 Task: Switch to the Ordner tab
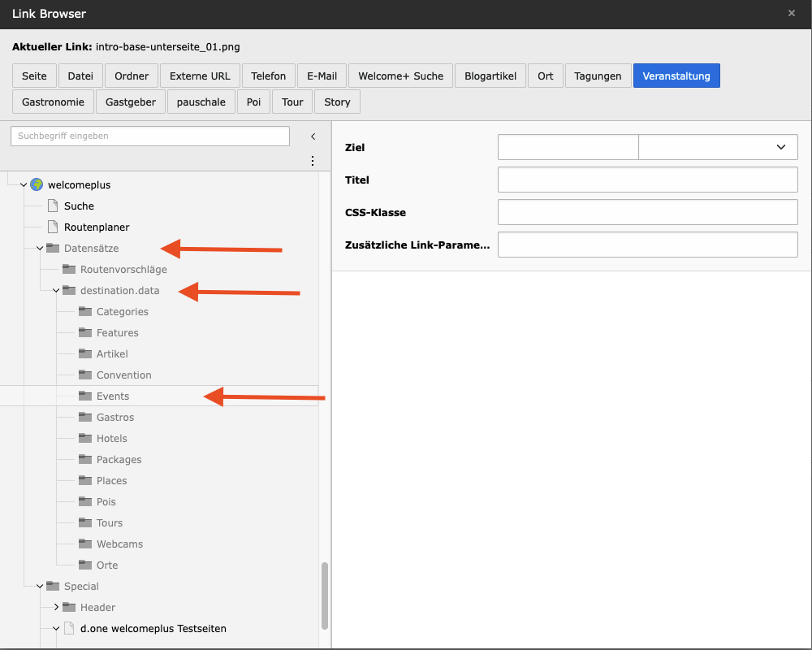click(132, 76)
